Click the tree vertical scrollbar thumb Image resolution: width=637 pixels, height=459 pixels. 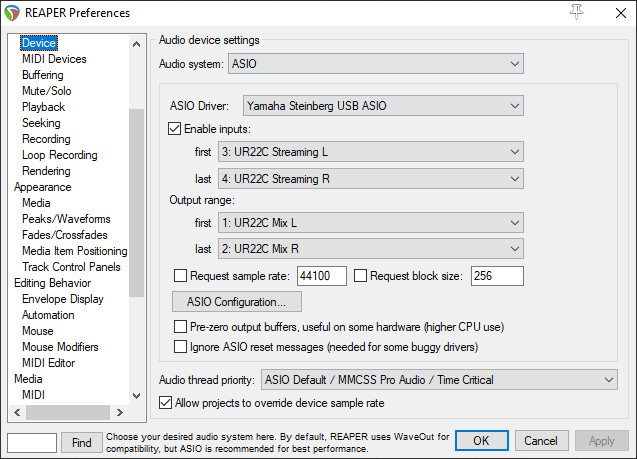(136, 202)
